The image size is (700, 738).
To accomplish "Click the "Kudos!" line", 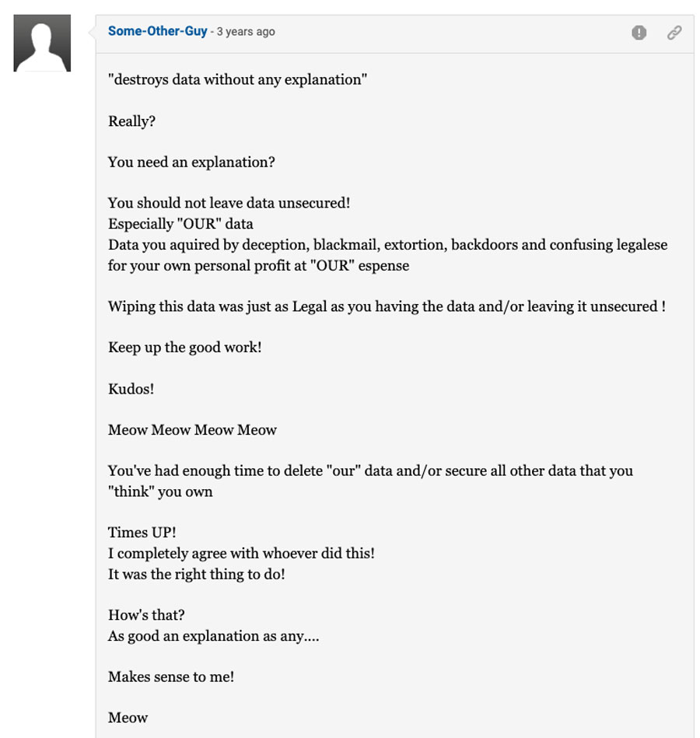I will [131, 389].
